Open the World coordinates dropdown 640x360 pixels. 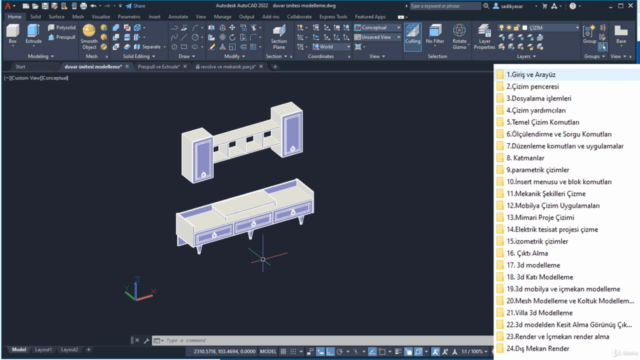pyautogui.click(x=331, y=47)
